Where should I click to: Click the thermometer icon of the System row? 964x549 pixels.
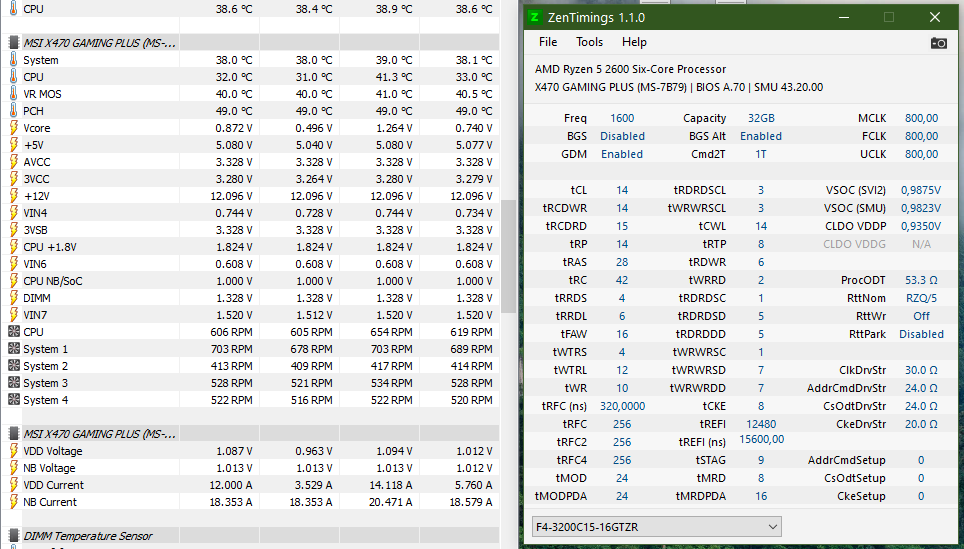coord(14,60)
